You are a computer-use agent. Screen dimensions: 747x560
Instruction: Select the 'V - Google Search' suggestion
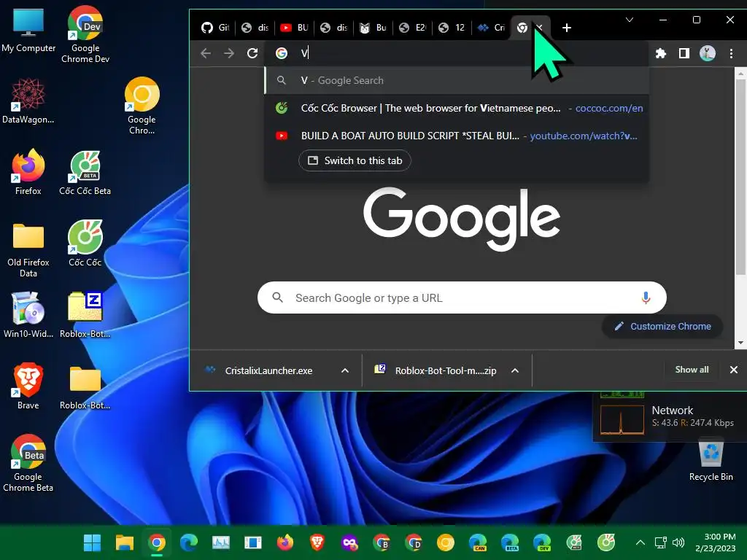point(457,80)
